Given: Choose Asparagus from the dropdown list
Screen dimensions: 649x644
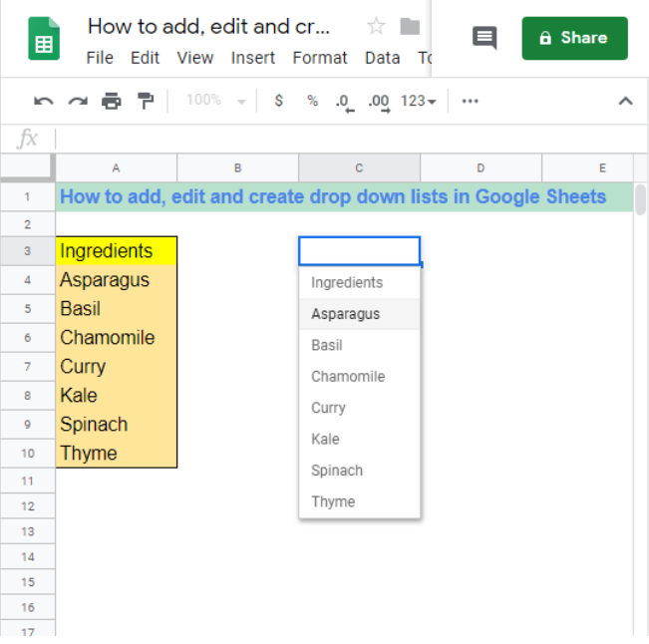Looking at the screenshot, I should pyautogui.click(x=359, y=314).
